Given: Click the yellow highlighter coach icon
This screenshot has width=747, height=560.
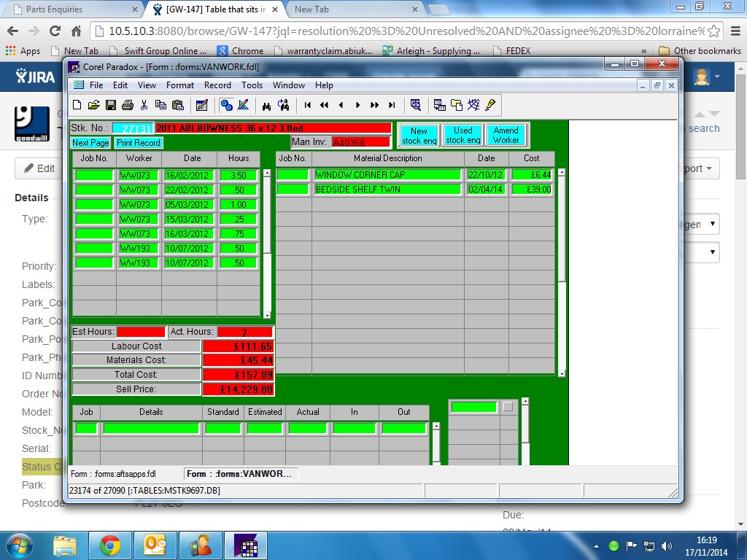Looking at the screenshot, I should coord(490,105).
